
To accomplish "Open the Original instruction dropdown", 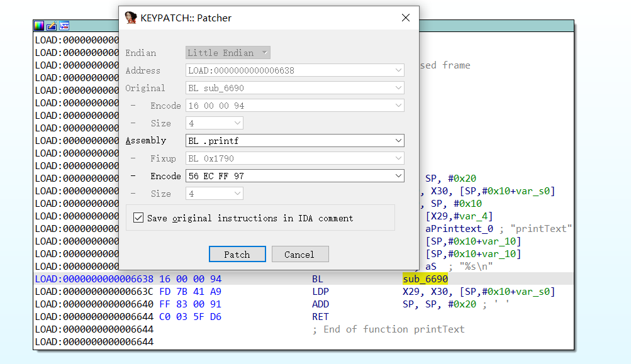I will (x=398, y=88).
